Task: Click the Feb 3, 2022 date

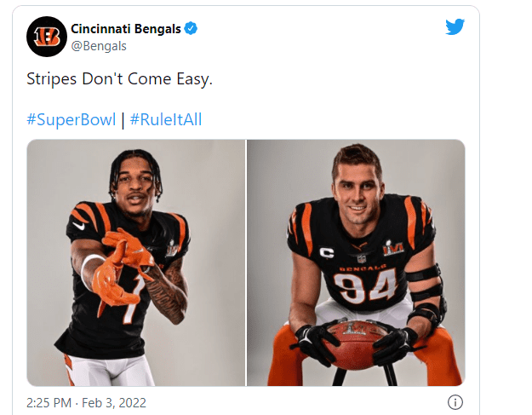Action: click(x=114, y=403)
